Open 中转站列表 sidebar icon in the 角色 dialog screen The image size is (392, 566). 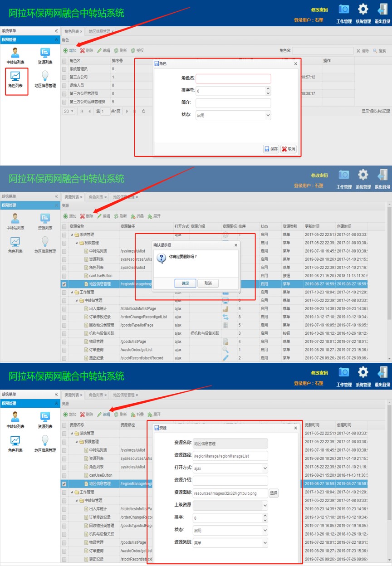(15, 56)
